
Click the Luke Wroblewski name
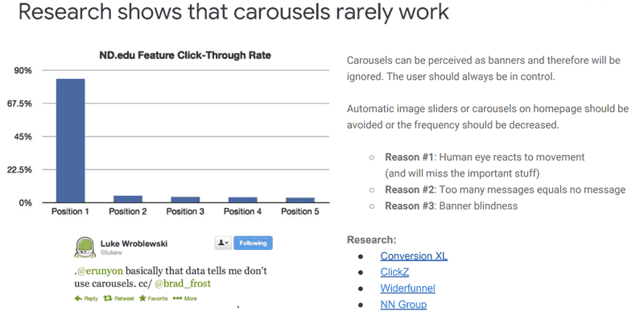[134, 243]
